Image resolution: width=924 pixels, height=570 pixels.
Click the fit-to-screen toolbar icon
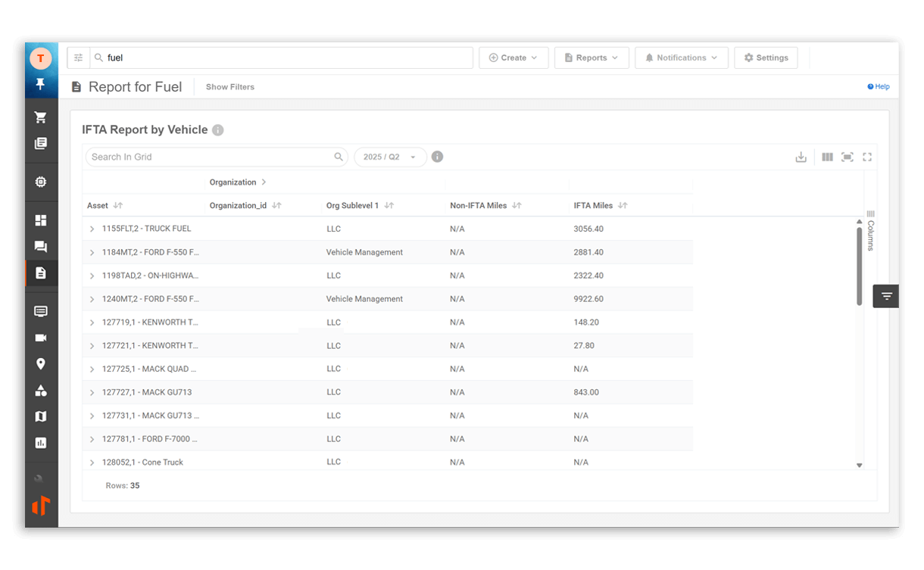point(847,157)
